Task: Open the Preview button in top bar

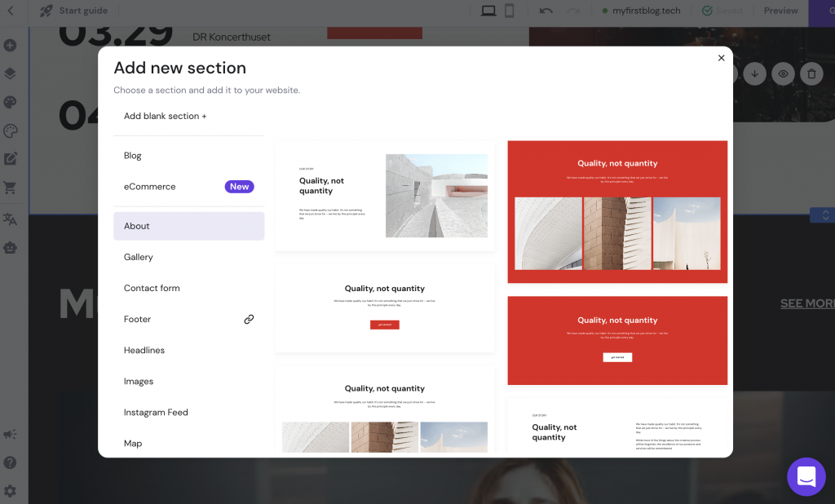Action: coord(780,11)
